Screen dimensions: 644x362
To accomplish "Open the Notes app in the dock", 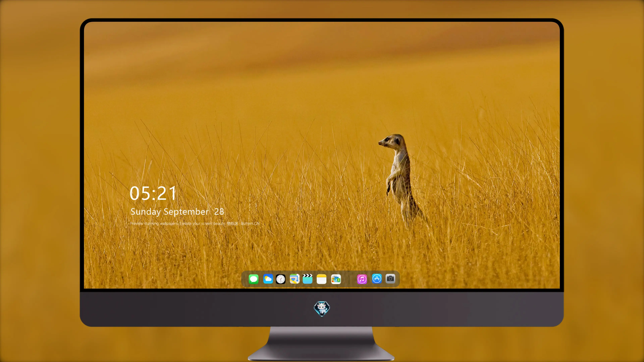I will [x=321, y=279].
